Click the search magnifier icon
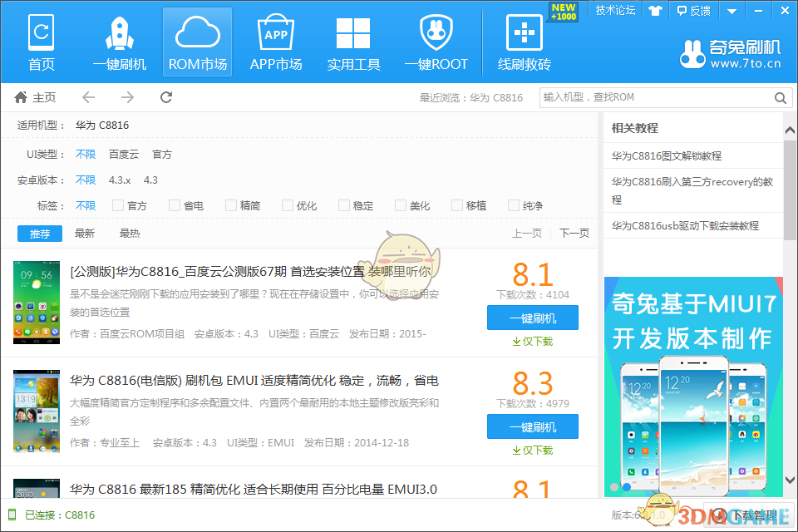Viewport: 798px width, 532px height. point(780,97)
